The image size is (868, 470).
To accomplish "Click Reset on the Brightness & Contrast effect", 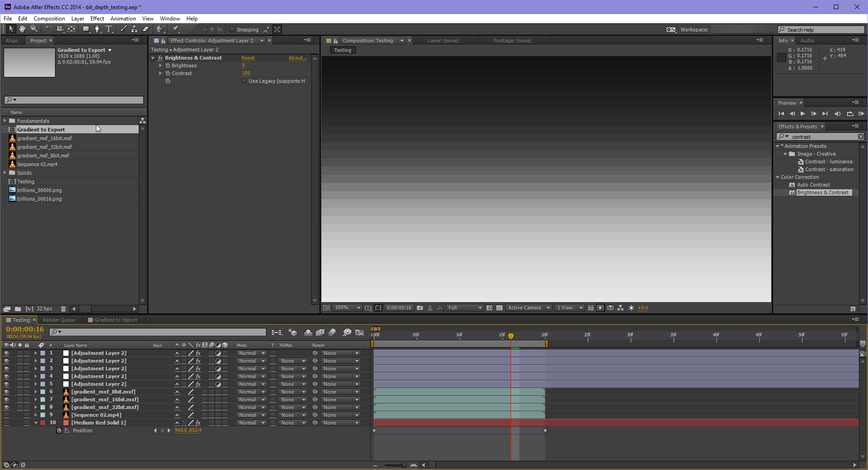I will tap(248, 58).
